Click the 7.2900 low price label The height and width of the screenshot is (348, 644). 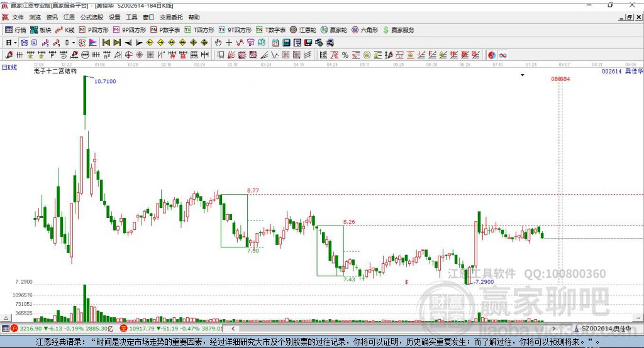pos(485,281)
